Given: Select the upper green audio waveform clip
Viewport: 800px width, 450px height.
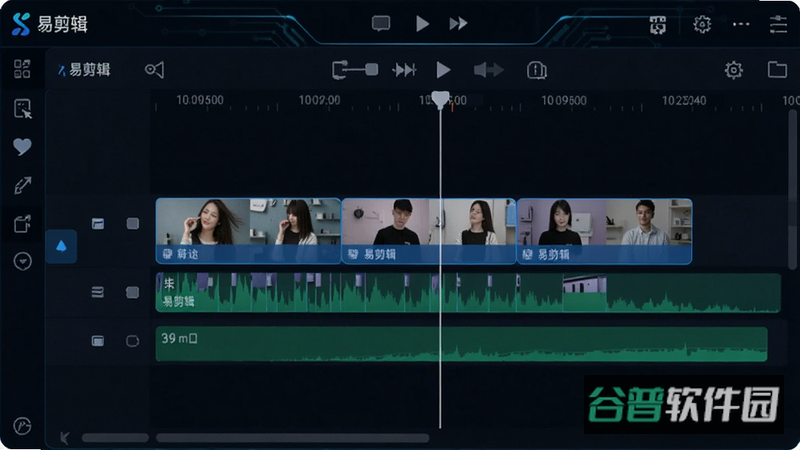Looking at the screenshot, I should click(x=468, y=292).
